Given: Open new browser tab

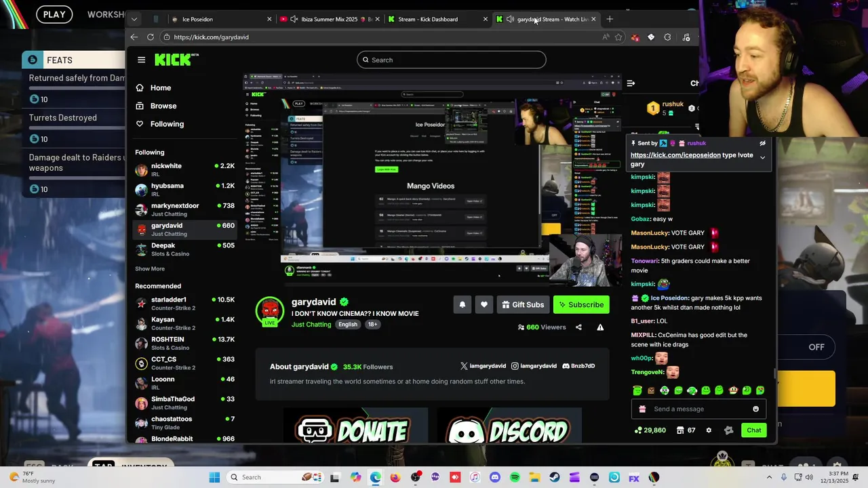Looking at the screenshot, I should coord(610,19).
